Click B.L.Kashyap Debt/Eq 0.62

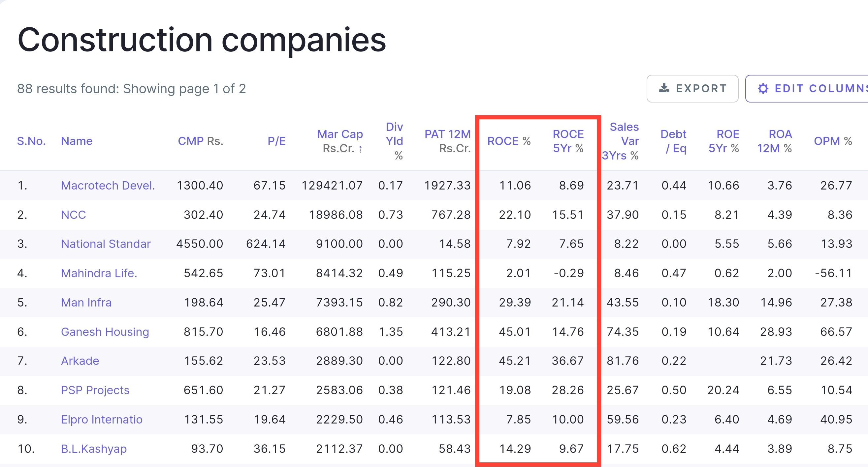click(x=674, y=449)
